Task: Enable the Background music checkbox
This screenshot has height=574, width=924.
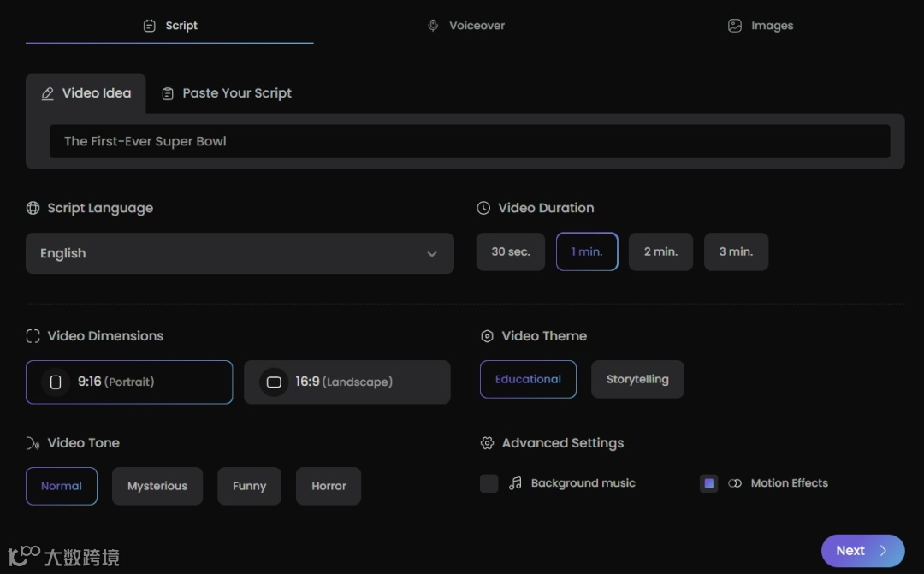Action: (x=489, y=483)
